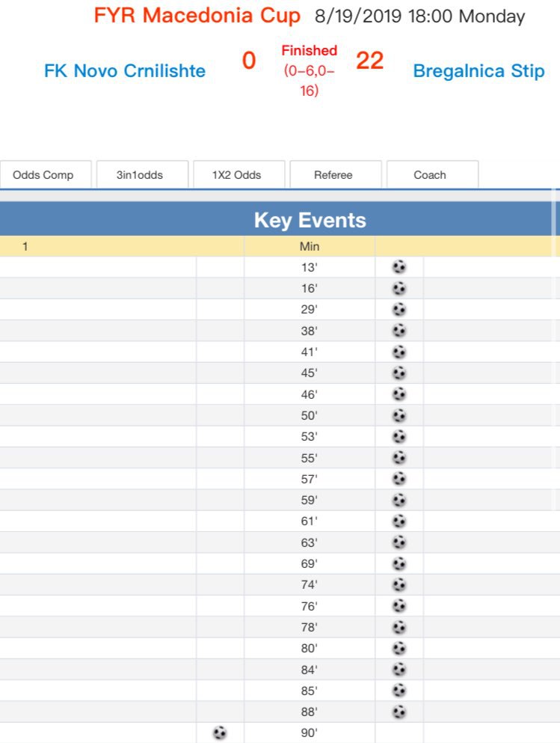Click the goal ball icon at 85'
Image resolution: width=560 pixels, height=743 pixels.
click(x=399, y=691)
